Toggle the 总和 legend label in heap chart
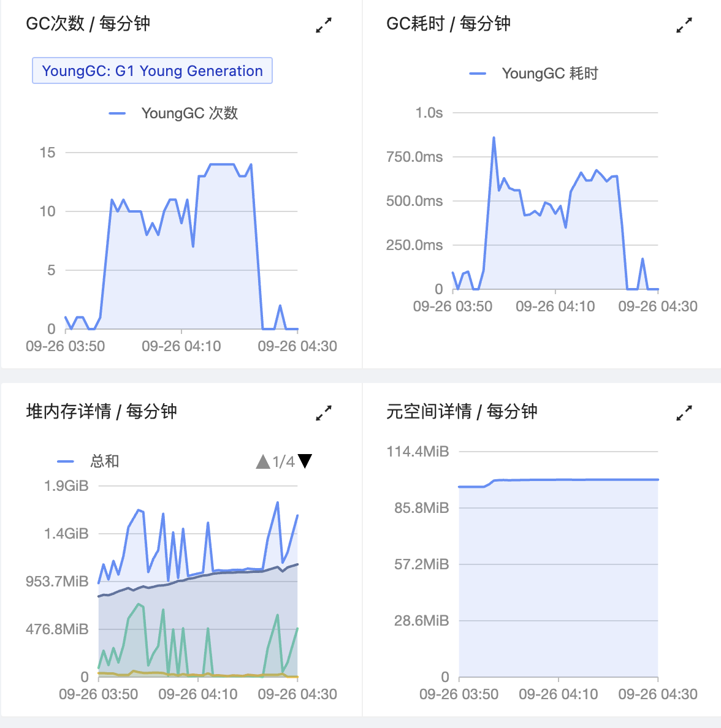 tap(105, 461)
